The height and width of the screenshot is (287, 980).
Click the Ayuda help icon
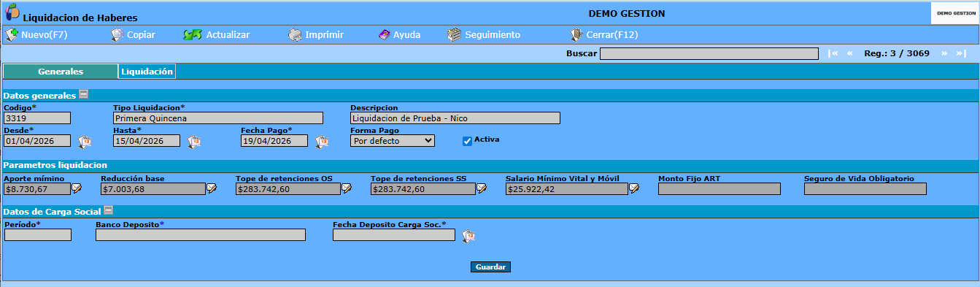pos(384,34)
